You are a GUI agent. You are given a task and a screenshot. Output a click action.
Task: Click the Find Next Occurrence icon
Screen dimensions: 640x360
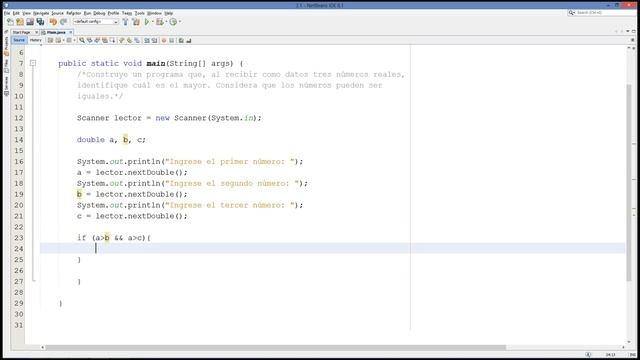click(x=97, y=40)
